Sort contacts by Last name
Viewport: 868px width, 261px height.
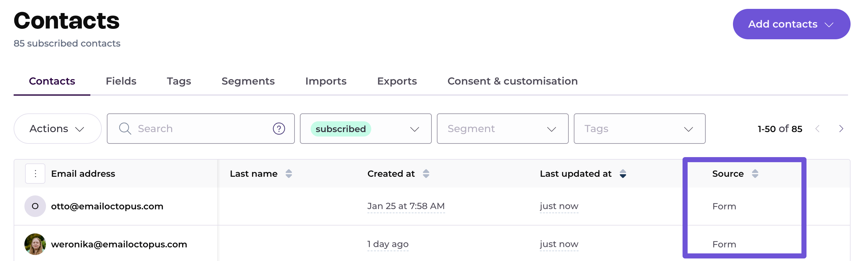point(288,174)
